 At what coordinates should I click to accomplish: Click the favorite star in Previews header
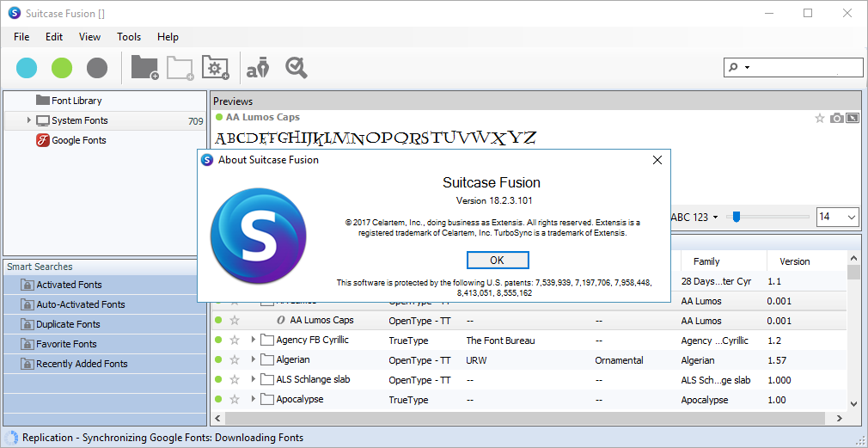coord(820,118)
